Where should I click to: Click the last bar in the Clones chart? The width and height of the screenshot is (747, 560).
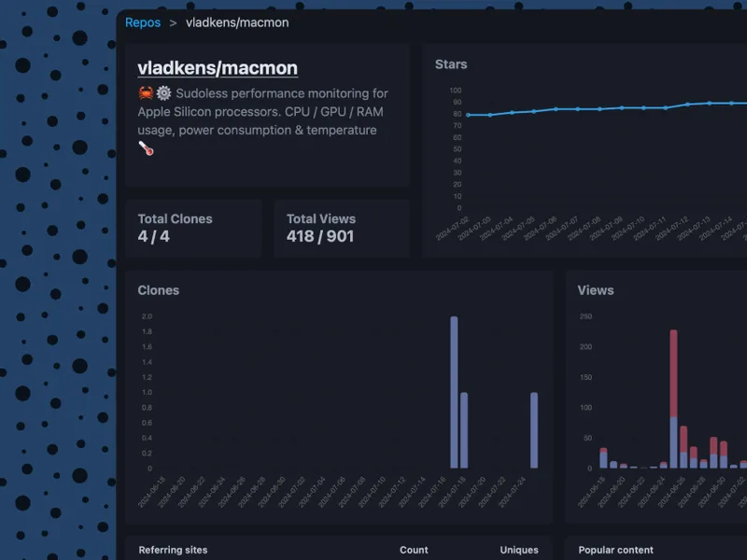click(534, 430)
